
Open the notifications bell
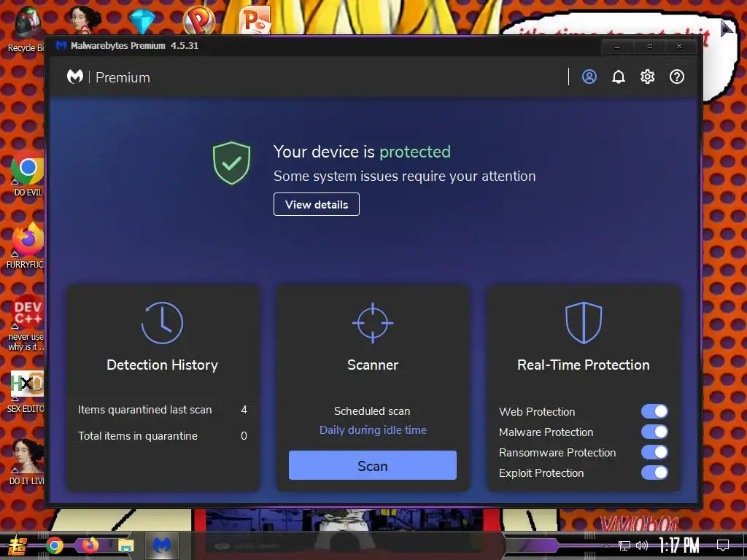[x=619, y=77]
